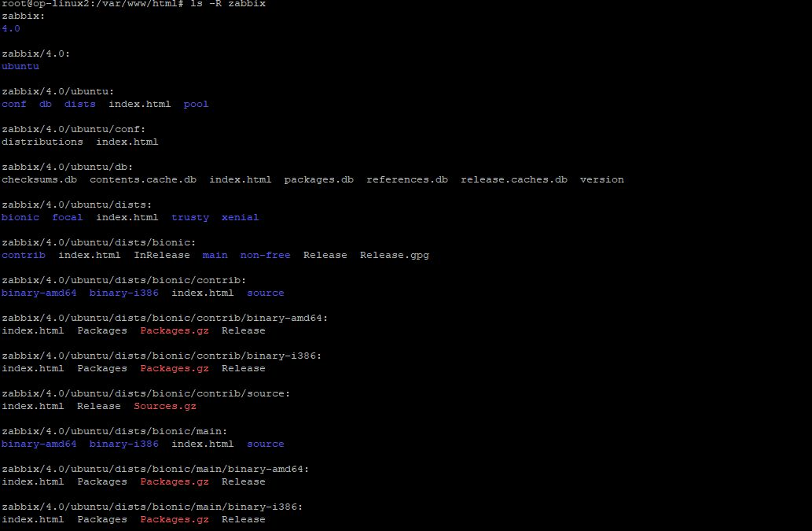Image resolution: width=812 pixels, height=531 pixels.
Task: Select "index.html" beside the pool directory
Action: click(139, 104)
